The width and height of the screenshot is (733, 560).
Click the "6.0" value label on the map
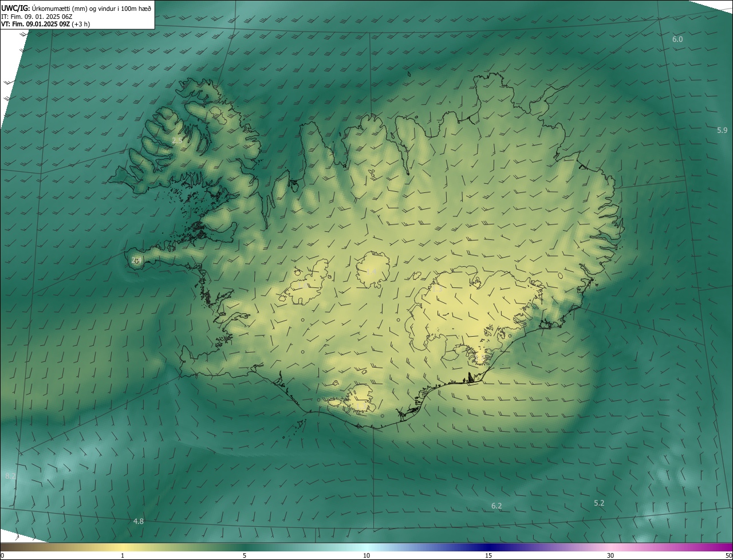(677, 39)
